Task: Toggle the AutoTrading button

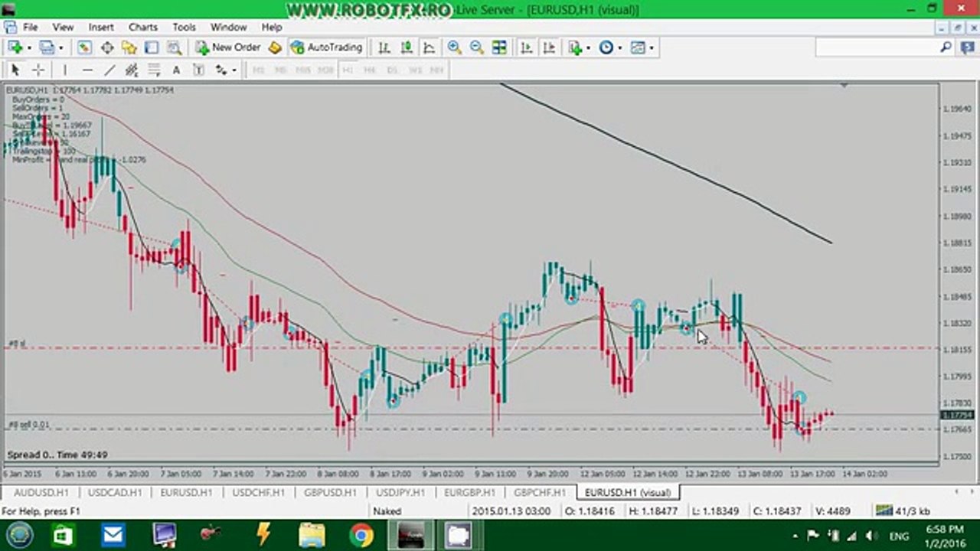Action: click(x=326, y=47)
